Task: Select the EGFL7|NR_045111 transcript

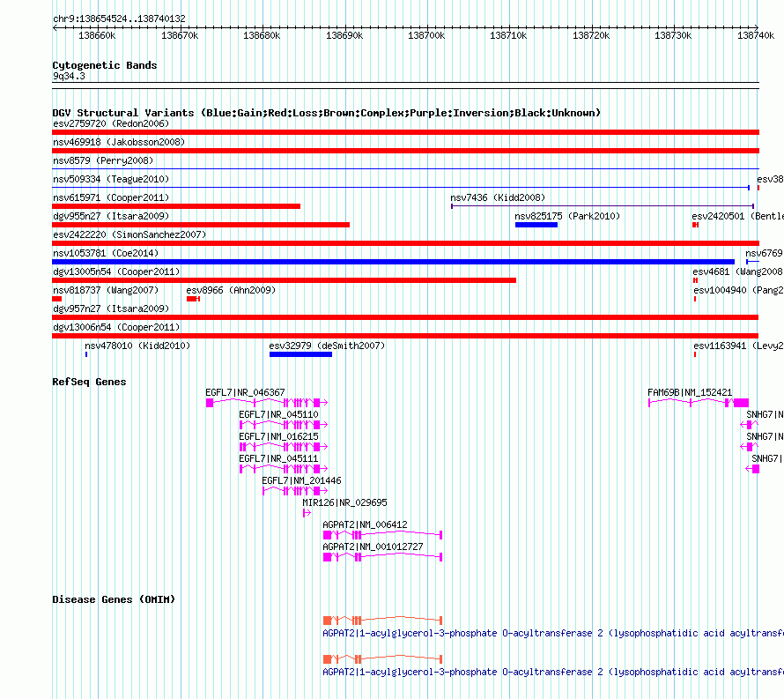Action: coord(284,469)
